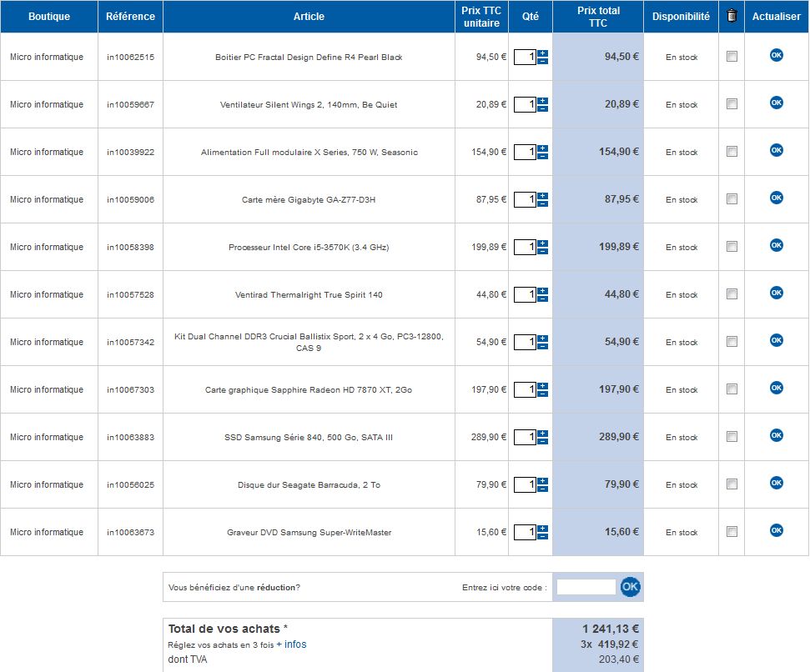This screenshot has height=672, width=810.
Task: Select delete checkbox for Seagate Barracuda drive
Action: tap(732, 484)
